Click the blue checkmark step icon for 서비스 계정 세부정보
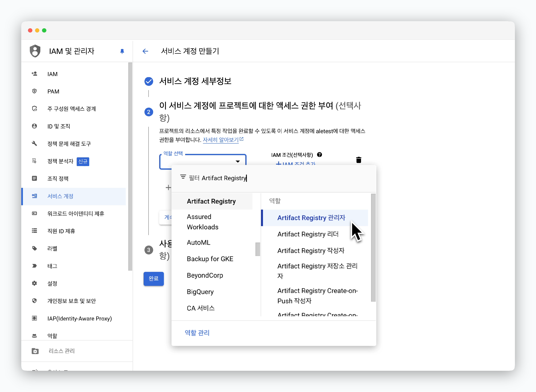This screenshot has height=392, width=536. [149, 81]
